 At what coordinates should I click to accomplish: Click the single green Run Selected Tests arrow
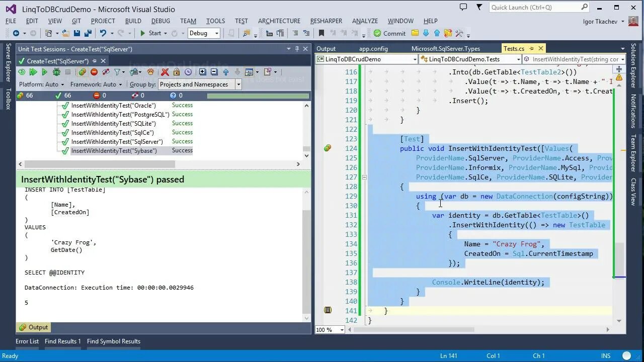[44, 72]
